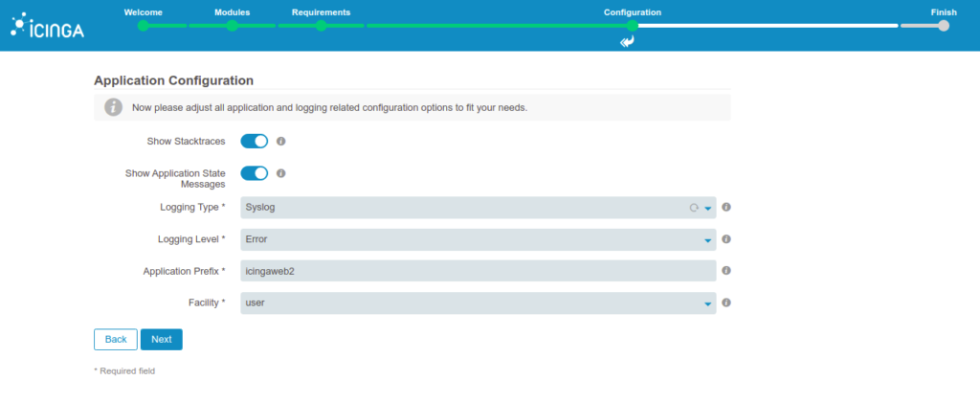This screenshot has width=980, height=403.
Task: Click the 'Logging Type *' label
Action: point(192,208)
